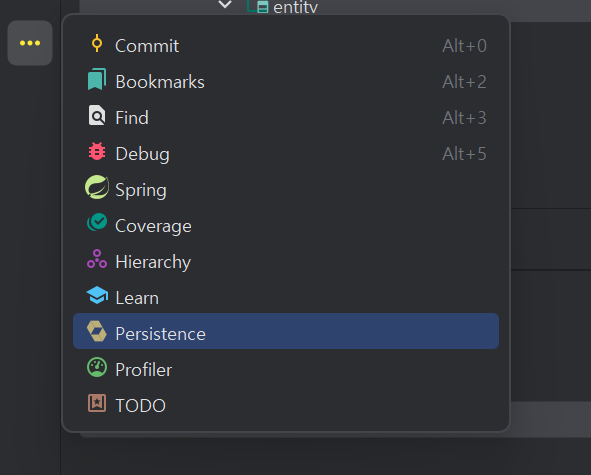Click the Coverage shield icon
The height and width of the screenshot is (475, 591).
97,222
